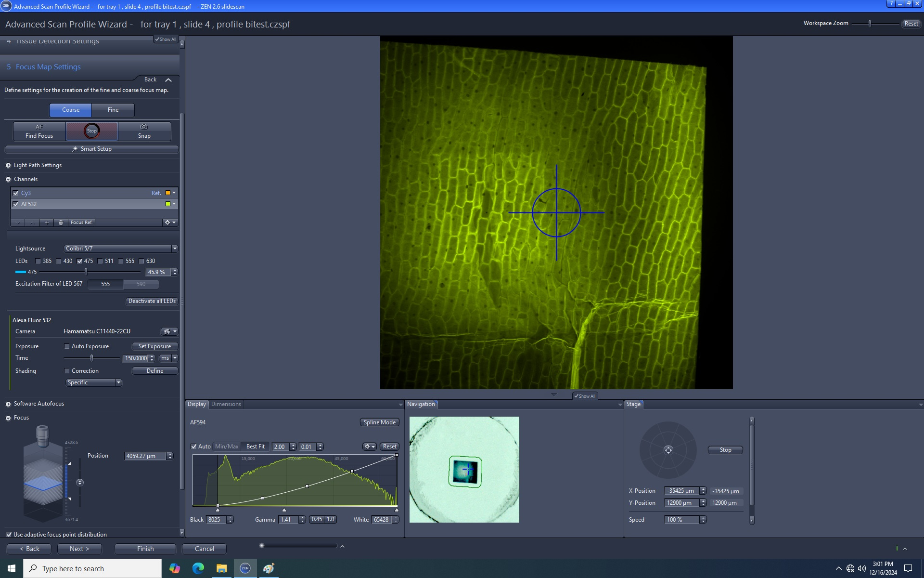Open Paint app from taskbar

tap(269, 568)
